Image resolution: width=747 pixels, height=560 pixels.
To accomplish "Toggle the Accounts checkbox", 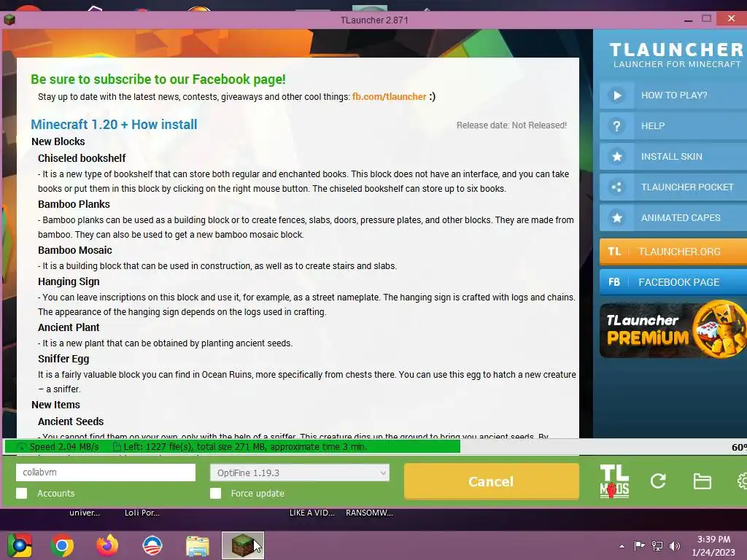I will (x=21, y=494).
